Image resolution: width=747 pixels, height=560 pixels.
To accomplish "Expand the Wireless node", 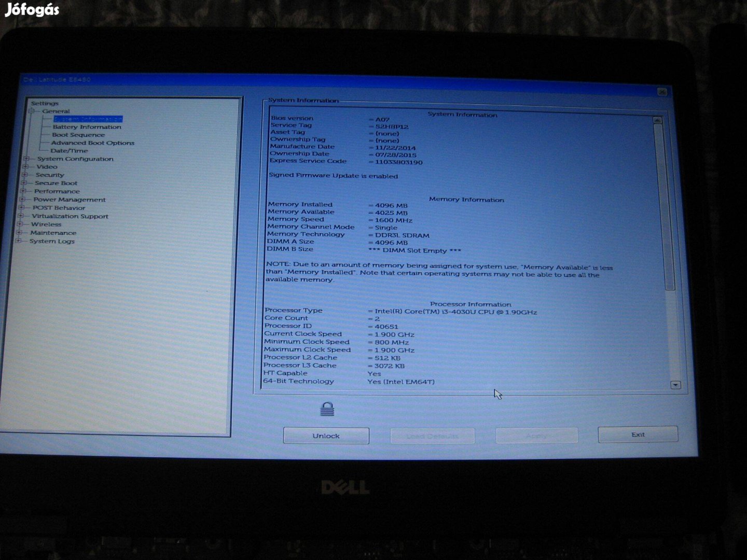I will click(20, 225).
